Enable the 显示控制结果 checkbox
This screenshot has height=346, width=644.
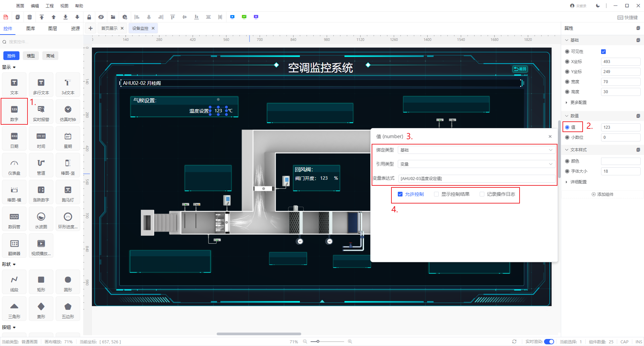(x=436, y=194)
